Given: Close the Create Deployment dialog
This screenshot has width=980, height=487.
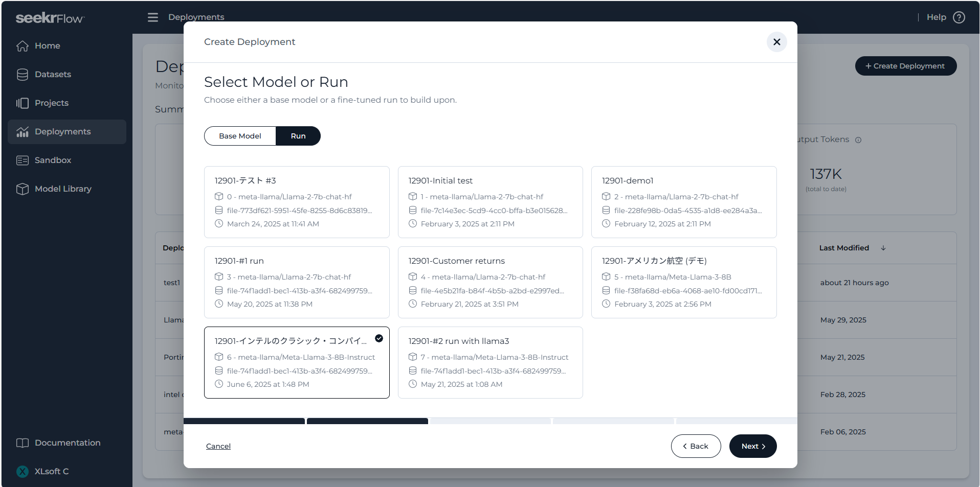Looking at the screenshot, I should (776, 42).
